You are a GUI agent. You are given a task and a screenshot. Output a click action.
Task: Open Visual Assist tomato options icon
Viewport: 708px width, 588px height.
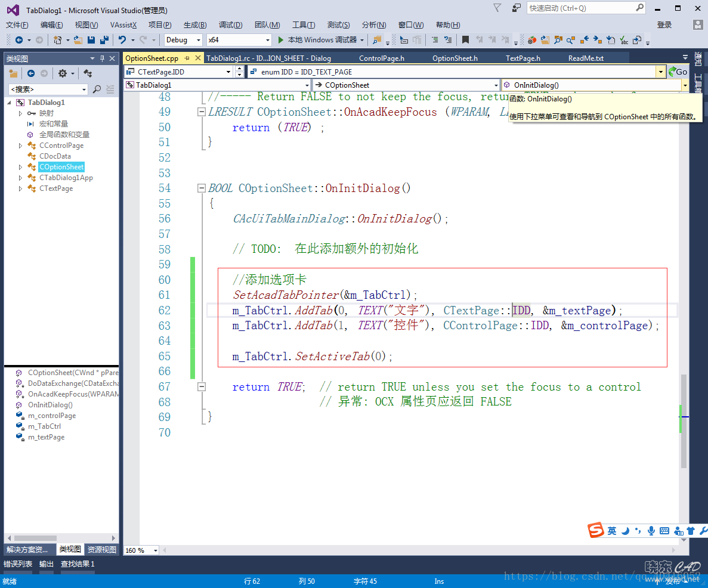coord(532,40)
